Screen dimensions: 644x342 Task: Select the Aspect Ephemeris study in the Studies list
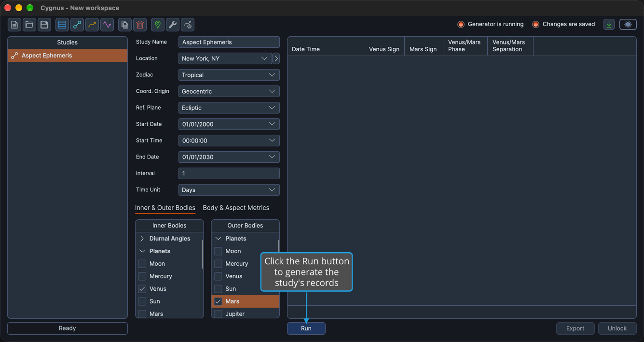click(68, 56)
